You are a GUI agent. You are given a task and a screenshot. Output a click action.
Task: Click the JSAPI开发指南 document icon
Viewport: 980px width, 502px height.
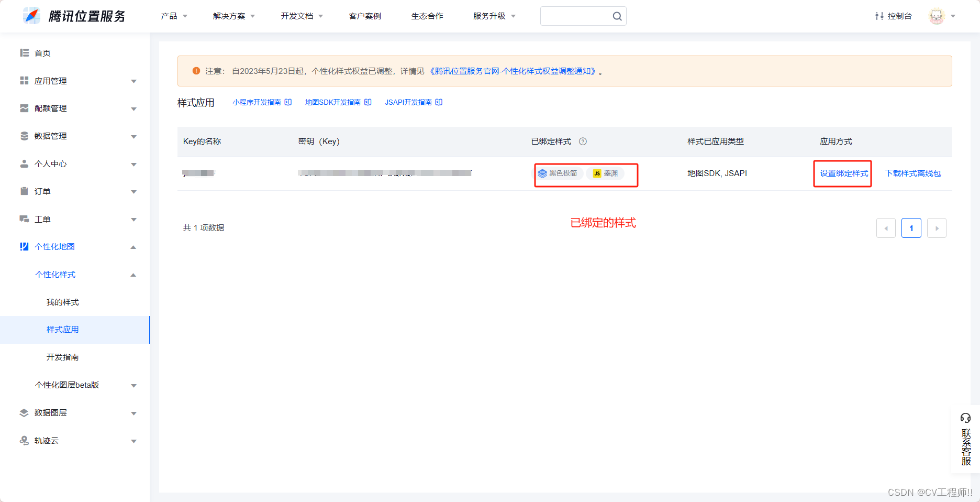tap(439, 102)
